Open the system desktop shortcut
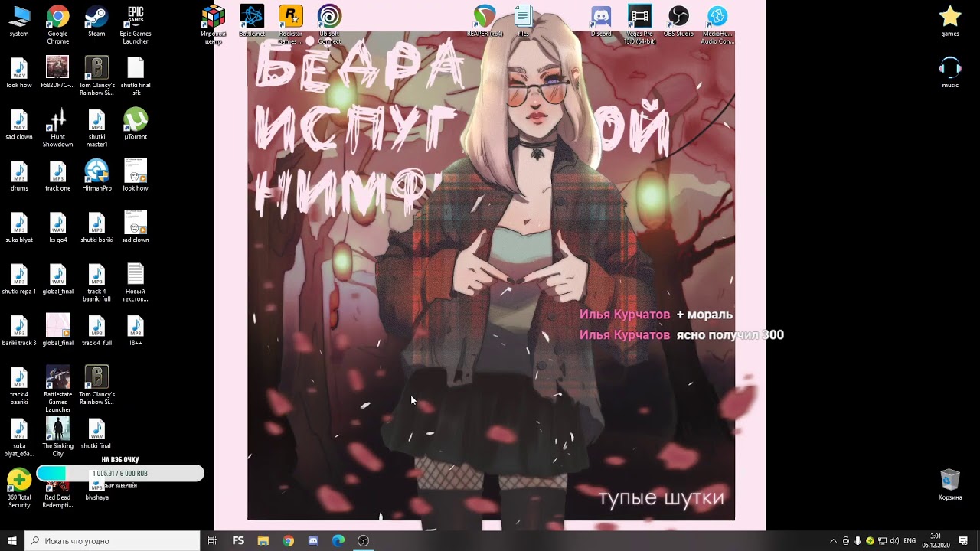 [x=19, y=21]
